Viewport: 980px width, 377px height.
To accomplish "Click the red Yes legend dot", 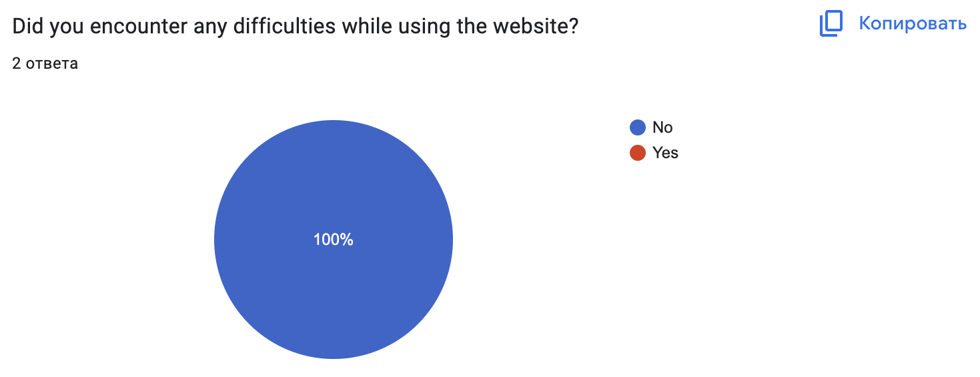I will pos(638,153).
